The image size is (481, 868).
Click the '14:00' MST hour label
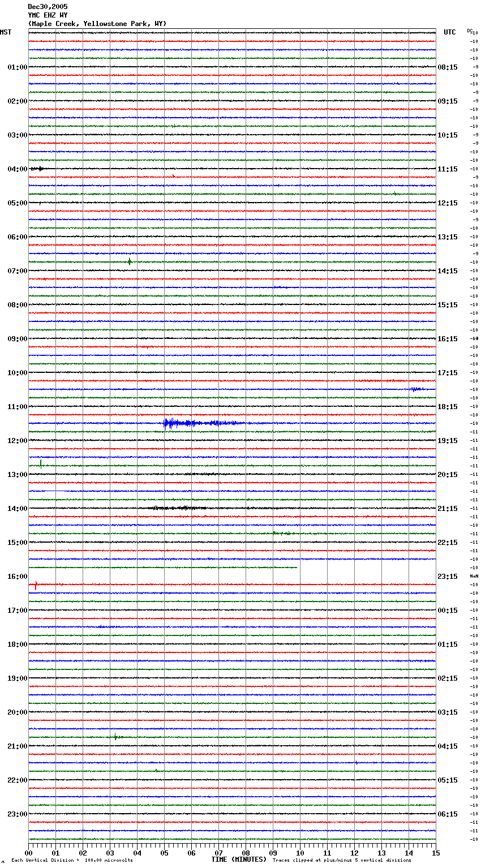coord(18,509)
